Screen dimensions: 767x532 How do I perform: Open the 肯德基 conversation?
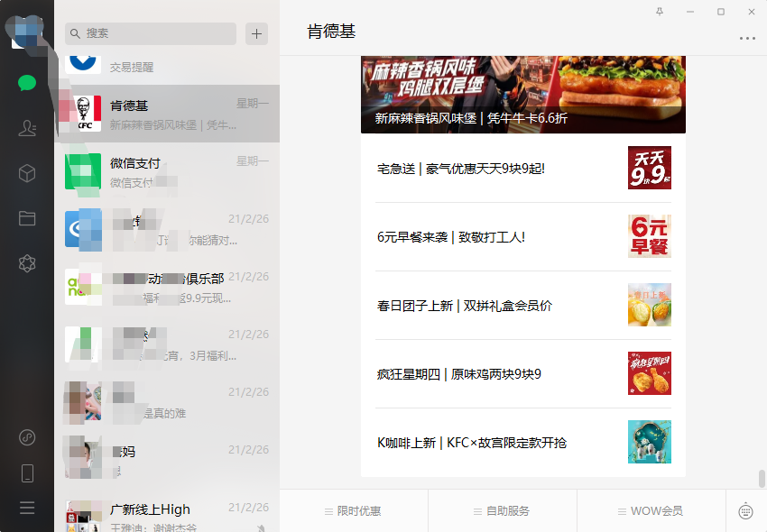167,114
